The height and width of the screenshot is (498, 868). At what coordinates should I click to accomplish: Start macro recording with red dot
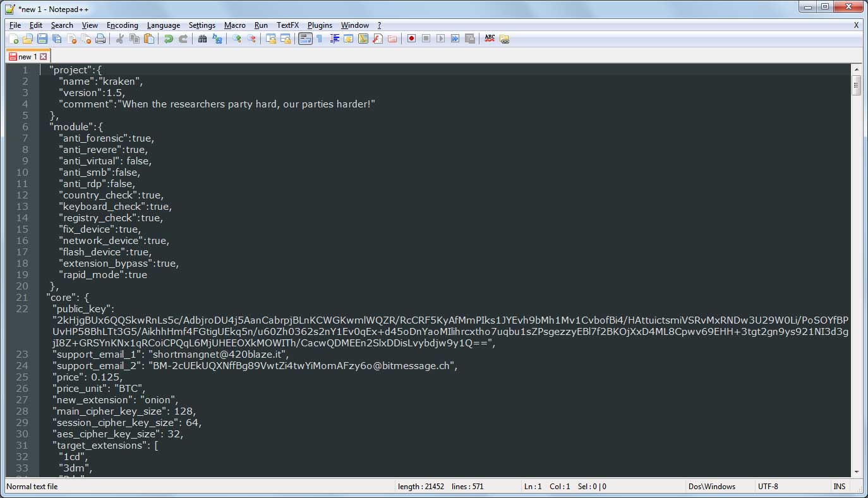click(411, 39)
